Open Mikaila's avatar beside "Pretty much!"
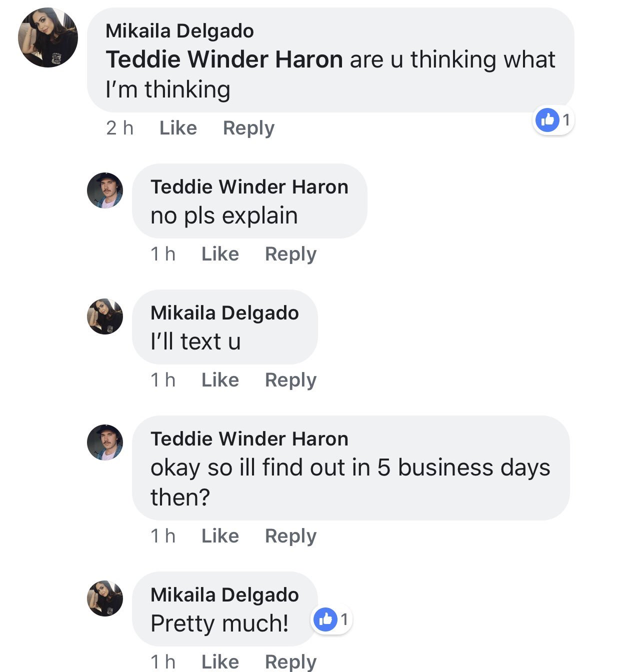Image resolution: width=621 pixels, height=672 pixels. 105,598
